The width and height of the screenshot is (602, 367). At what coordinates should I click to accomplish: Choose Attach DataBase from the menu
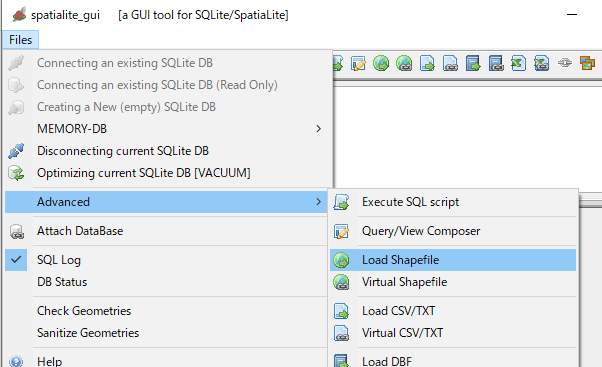[x=166, y=231]
